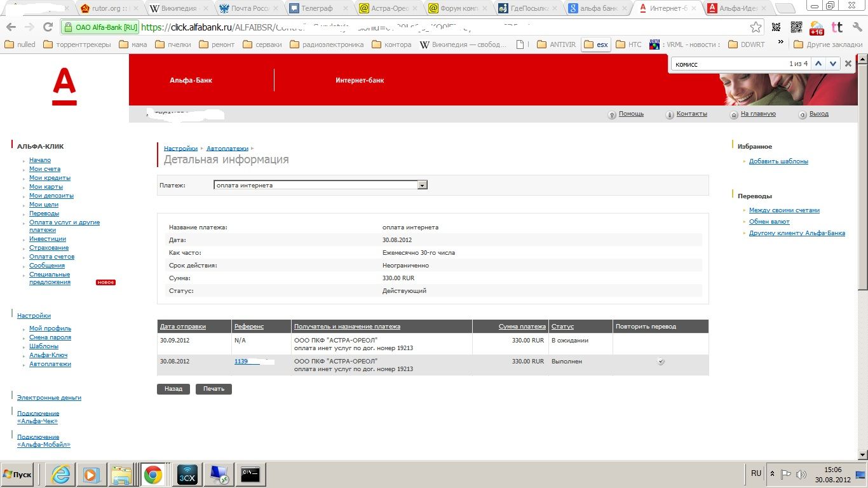Open 'серваки' bookmark folder
This screenshot has width=868, height=488.
264,44
